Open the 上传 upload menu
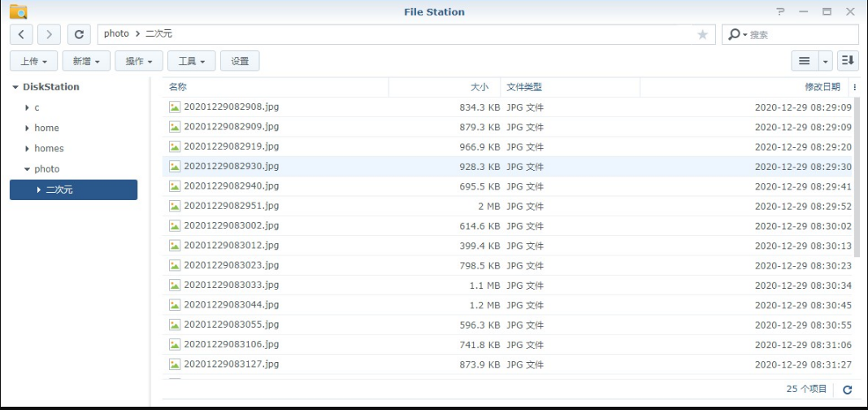868x410 pixels. [33, 61]
